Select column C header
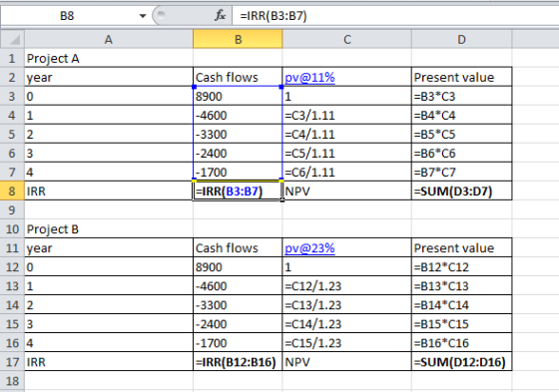Image resolution: width=559 pixels, height=392 pixels. (347, 39)
